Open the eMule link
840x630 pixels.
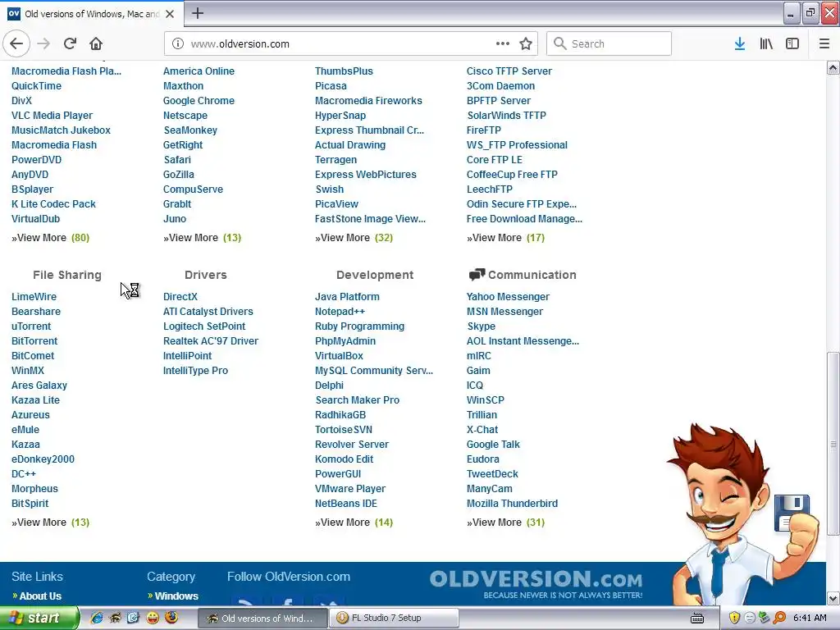click(x=25, y=429)
